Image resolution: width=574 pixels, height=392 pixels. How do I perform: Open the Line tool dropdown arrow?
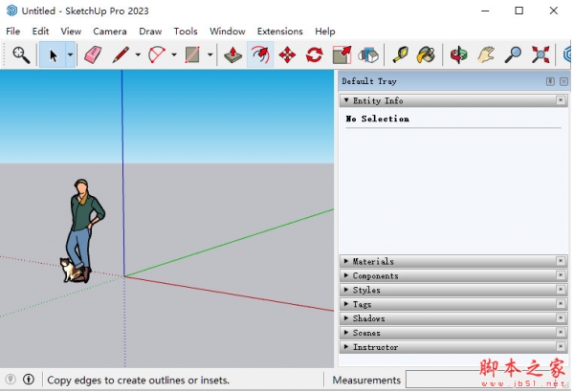click(138, 54)
